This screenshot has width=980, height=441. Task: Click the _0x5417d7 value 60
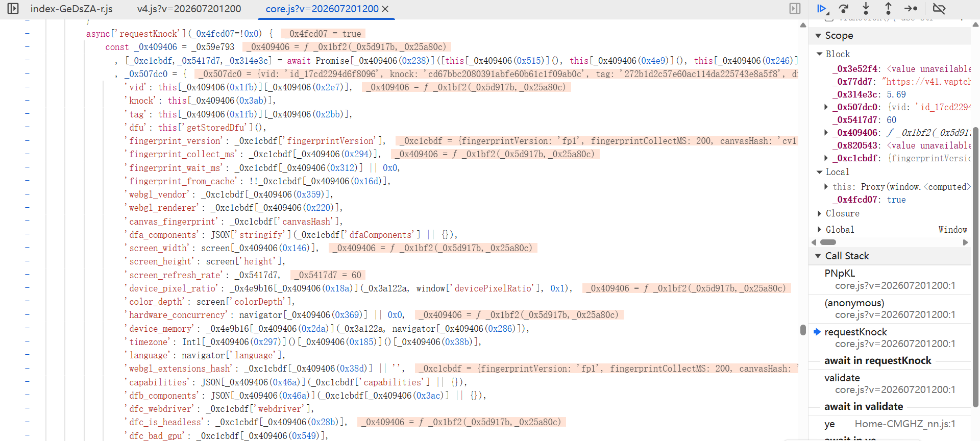(891, 120)
